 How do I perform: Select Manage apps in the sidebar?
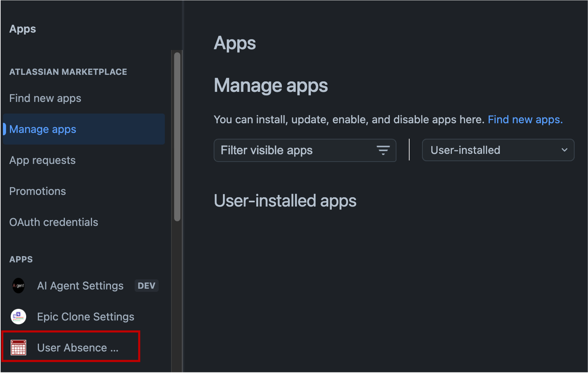point(43,129)
